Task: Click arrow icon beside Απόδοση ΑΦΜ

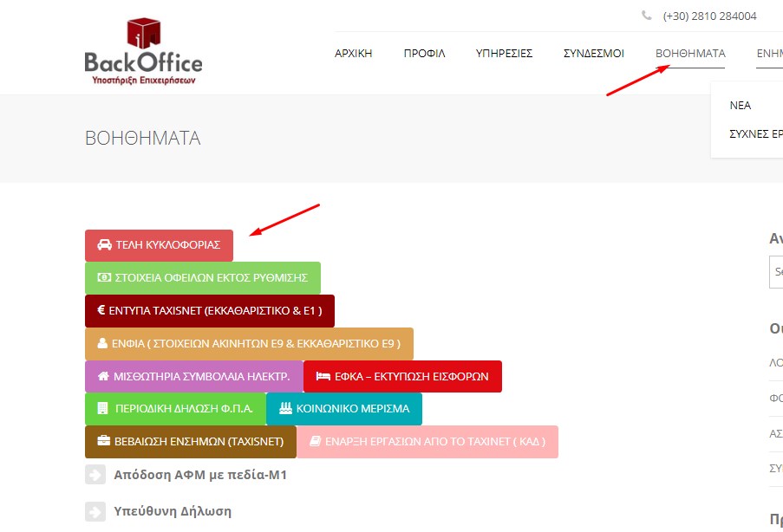Action: click(x=95, y=475)
